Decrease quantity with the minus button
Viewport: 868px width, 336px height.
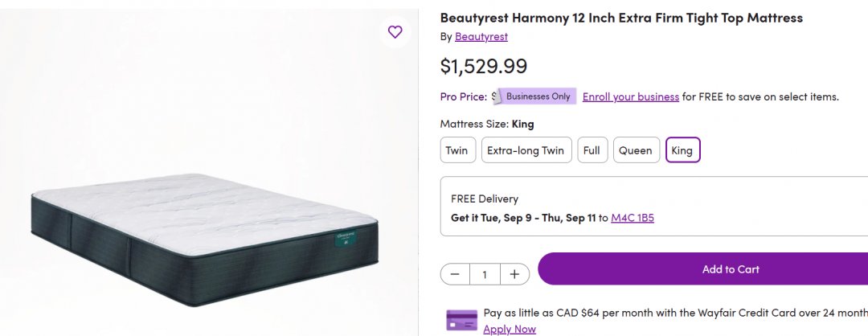pyautogui.click(x=455, y=274)
